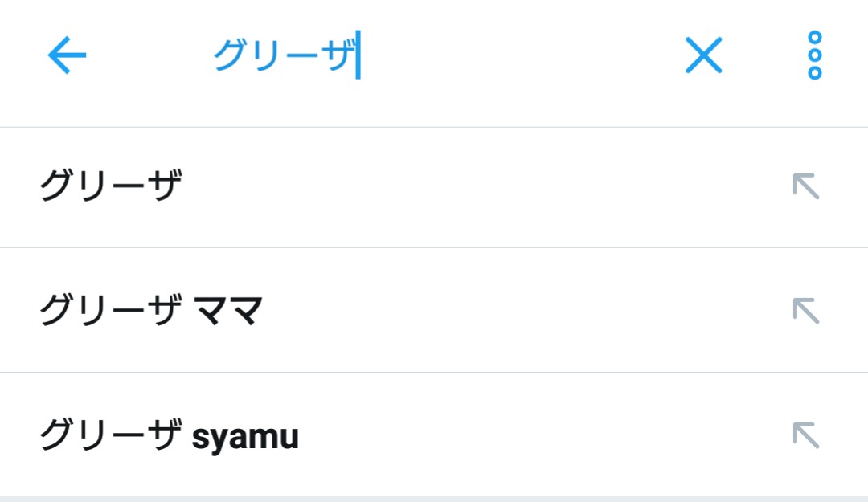
Task: Open the three-dot overflow menu
Action: (x=814, y=56)
